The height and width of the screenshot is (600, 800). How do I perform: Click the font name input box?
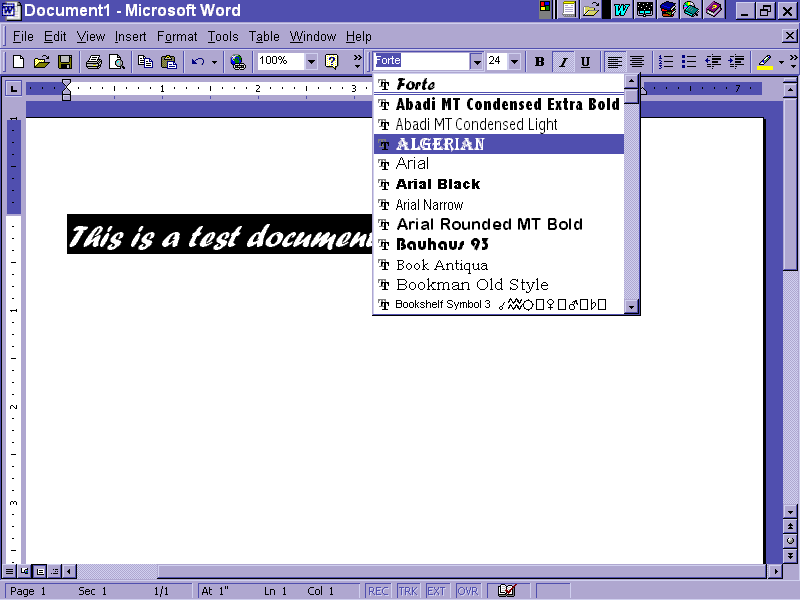(x=420, y=61)
